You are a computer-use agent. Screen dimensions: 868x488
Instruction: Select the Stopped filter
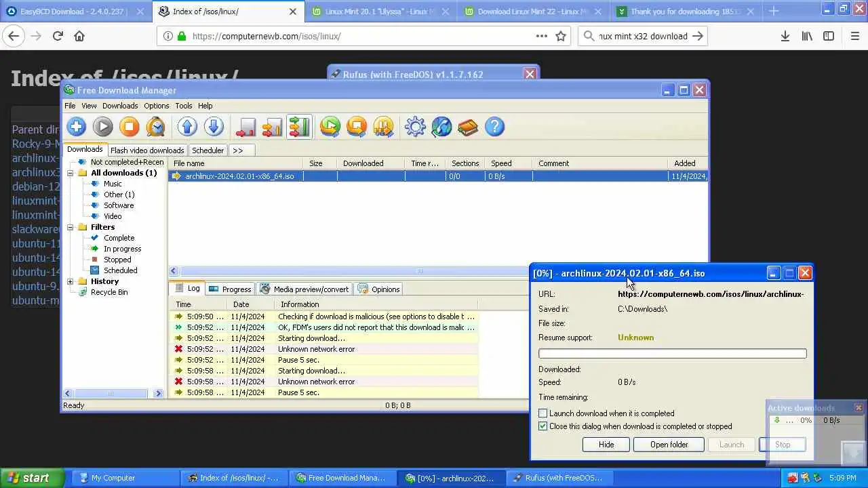[117, 260]
